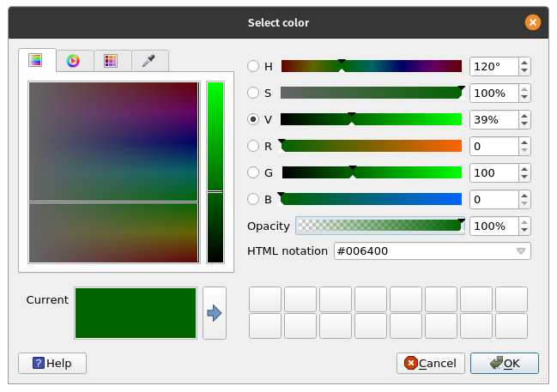Click the Help button
557x392 pixels.
click(x=52, y=363)
